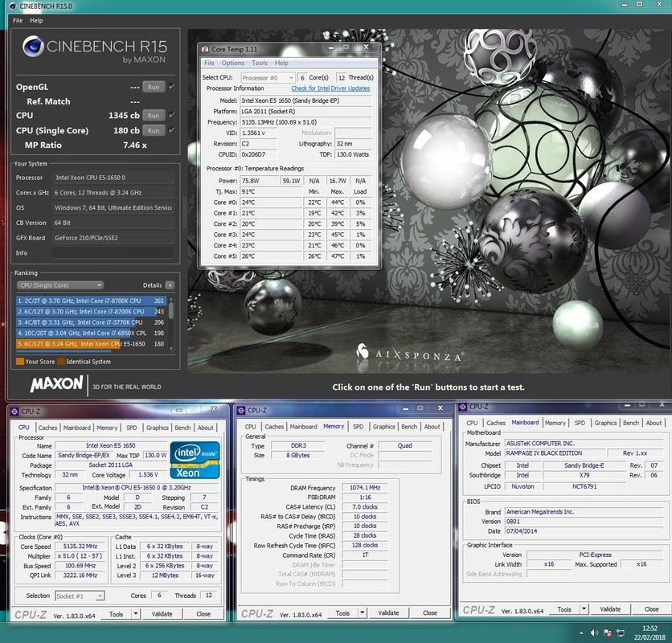Screen dimensions: 672x643
Task: Expand Tools dropdown arrow in CPU-Z CPU window
Action: click(135, 614)
